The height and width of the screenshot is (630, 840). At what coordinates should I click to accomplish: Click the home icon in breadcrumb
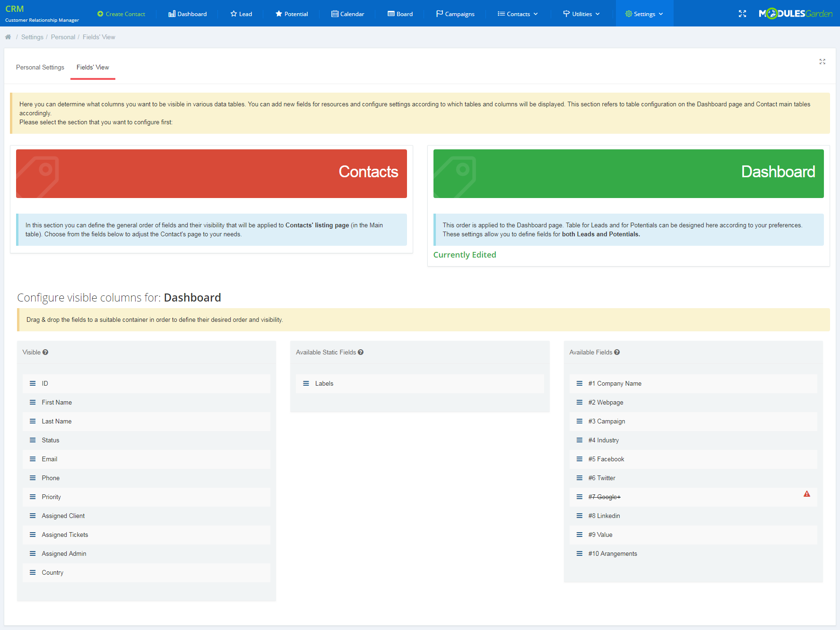(8, 37)
